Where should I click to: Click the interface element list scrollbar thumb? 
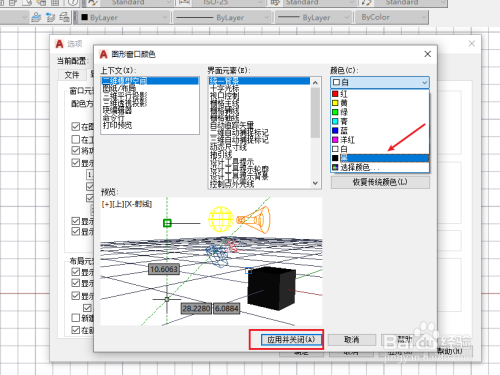[x=315, y=113]
